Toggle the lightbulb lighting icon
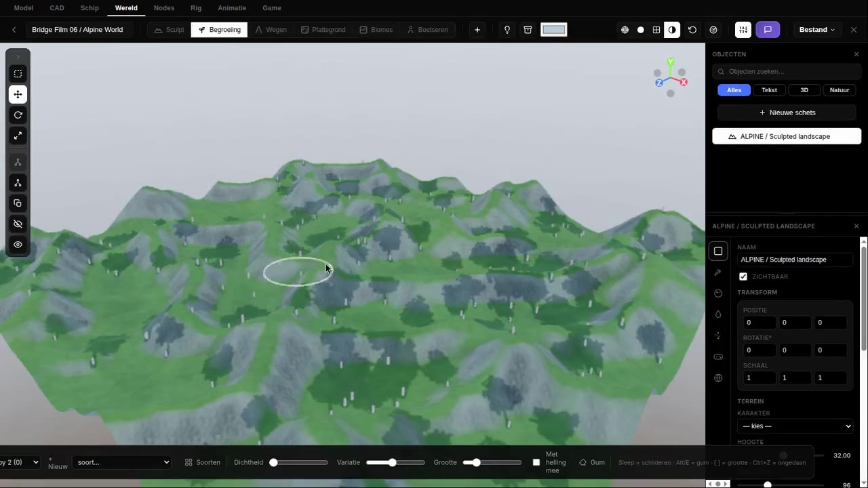 coord(507,30)
